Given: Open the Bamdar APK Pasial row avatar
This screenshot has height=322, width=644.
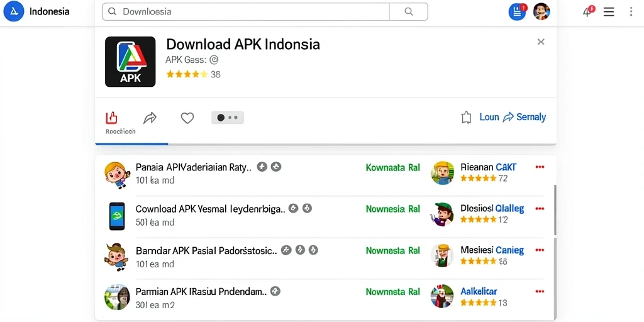Looking at the screenshot, I should coord(116,257).
